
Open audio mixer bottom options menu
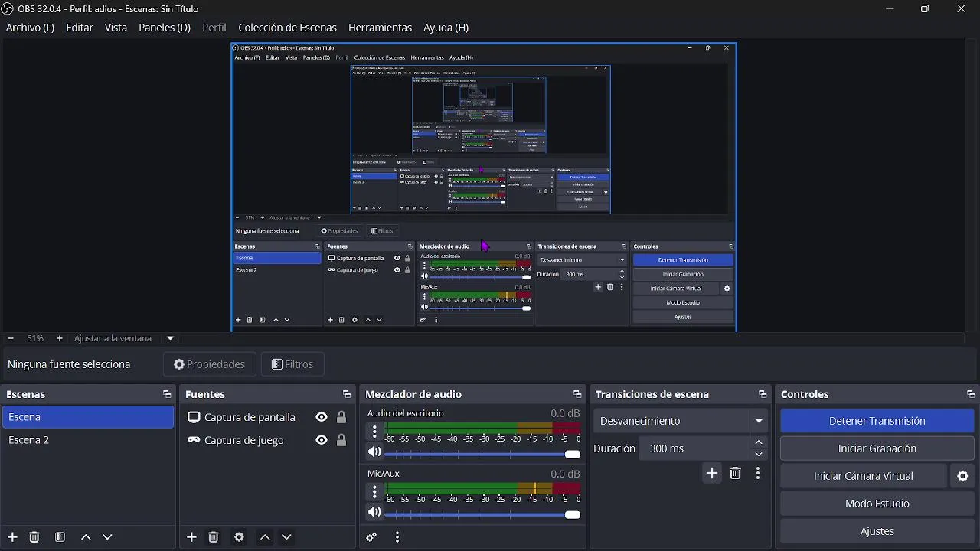[x=397, y=537]
